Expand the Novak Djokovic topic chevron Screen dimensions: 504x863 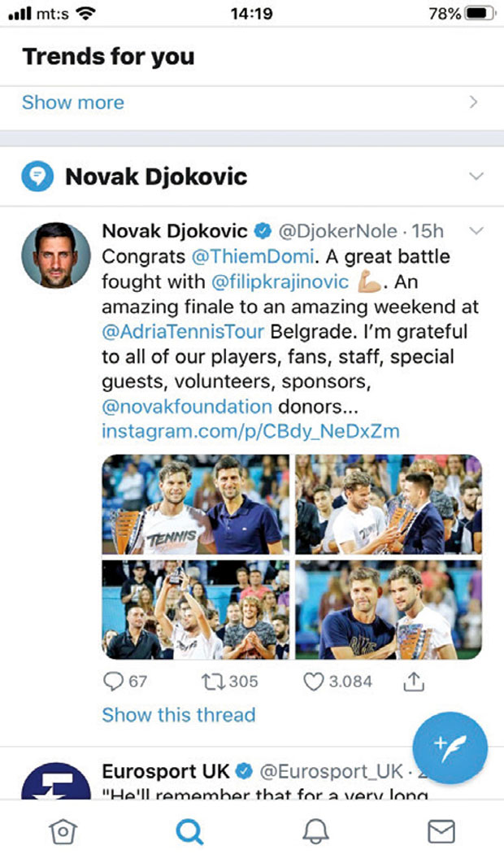[x=476, y=177]
